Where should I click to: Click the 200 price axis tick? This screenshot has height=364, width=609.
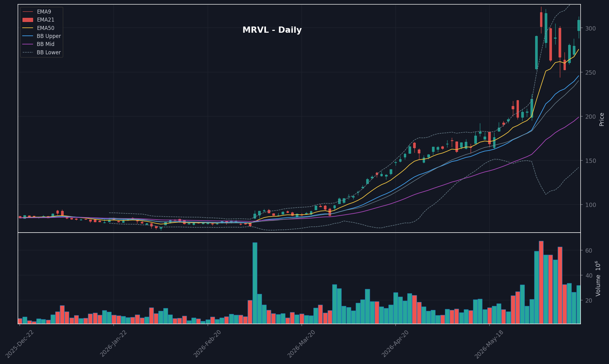[x=591, y=117]
